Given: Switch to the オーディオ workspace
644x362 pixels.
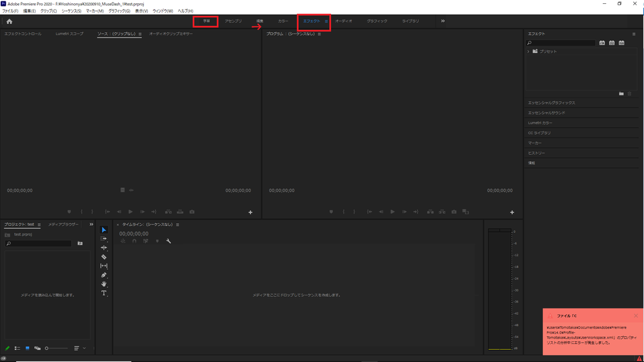Looking at the screenshot, I should point(343,21).
